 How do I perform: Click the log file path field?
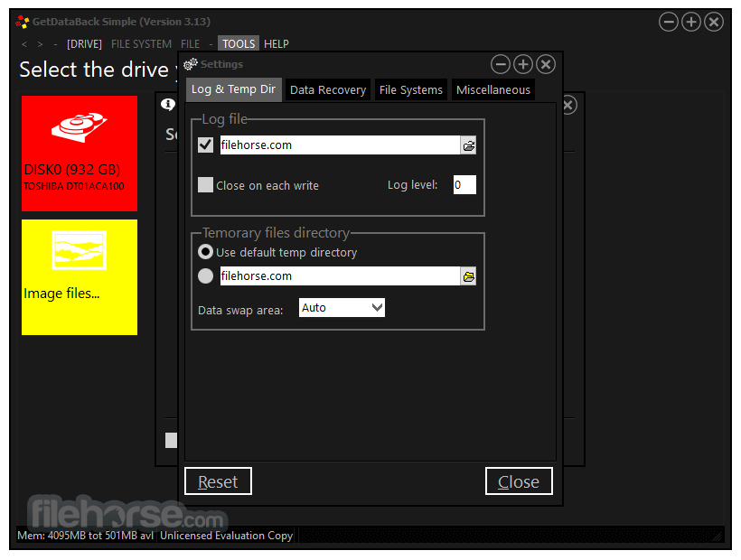coord(340,145)
